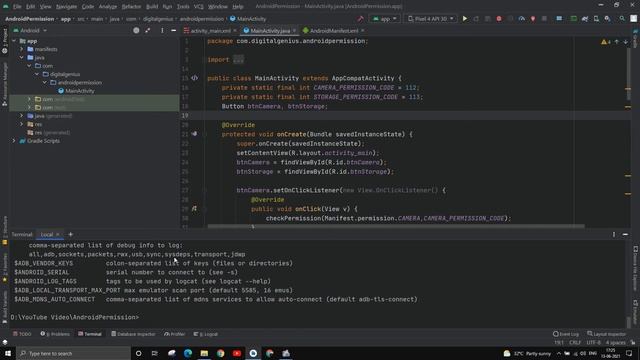Collapse the androidpermission package
This screenshot has width=640, height=360.
[x=45, y=82]
